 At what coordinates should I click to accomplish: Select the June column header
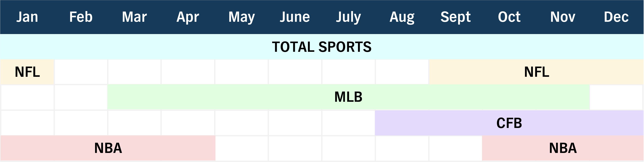[x=295, y=17]
